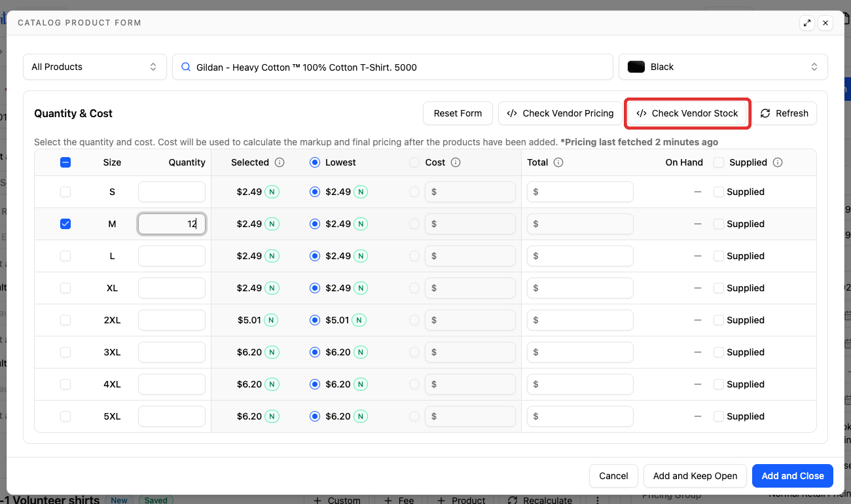This screenshot has height=504, width=851.
Task: Click the Quantity column header
Action: point(187,162)
